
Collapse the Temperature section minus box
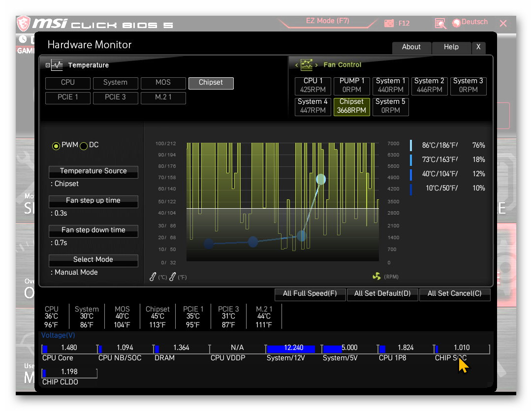coord(48,65)
